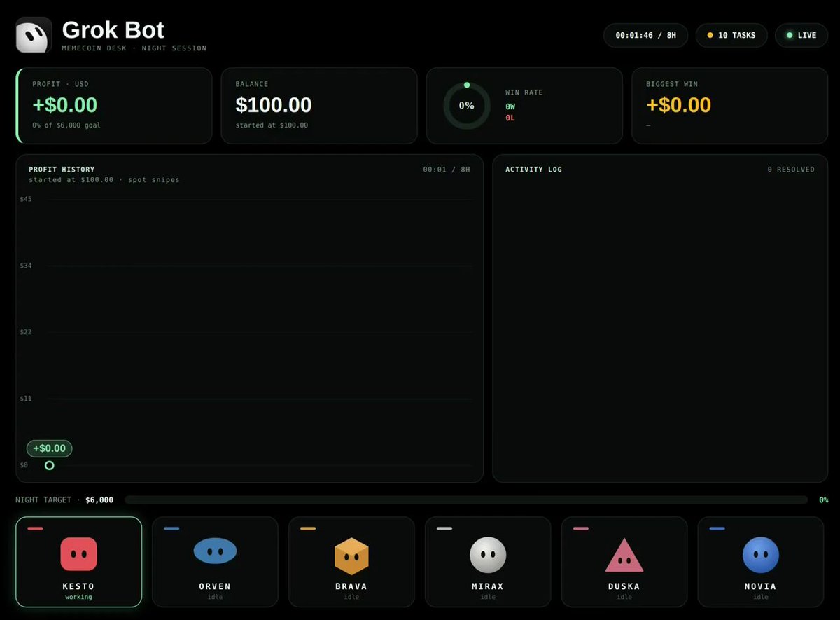The image size is (840, 620).
Task: Click the 0 RESOLVED counter label
Action: click(791, 170)
